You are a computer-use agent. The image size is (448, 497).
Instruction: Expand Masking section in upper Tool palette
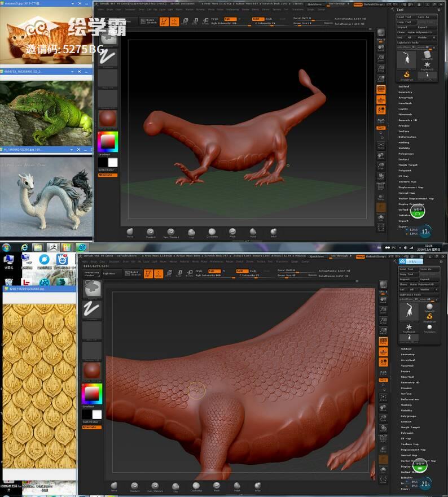403,143
